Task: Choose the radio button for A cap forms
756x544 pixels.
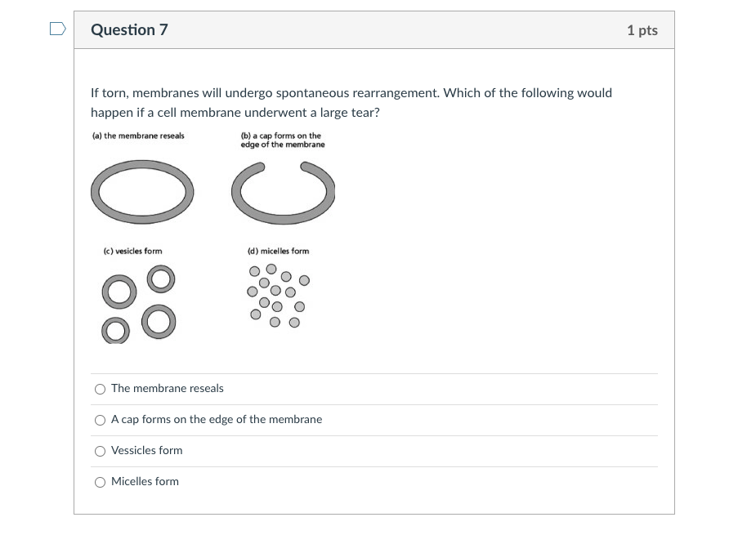Action: 100,420
